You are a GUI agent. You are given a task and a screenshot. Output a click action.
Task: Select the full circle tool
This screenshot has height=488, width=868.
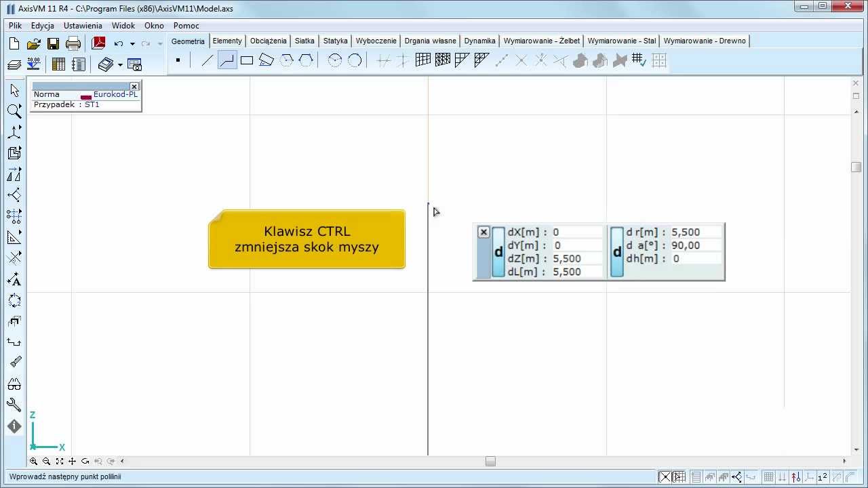coord(355,60)
